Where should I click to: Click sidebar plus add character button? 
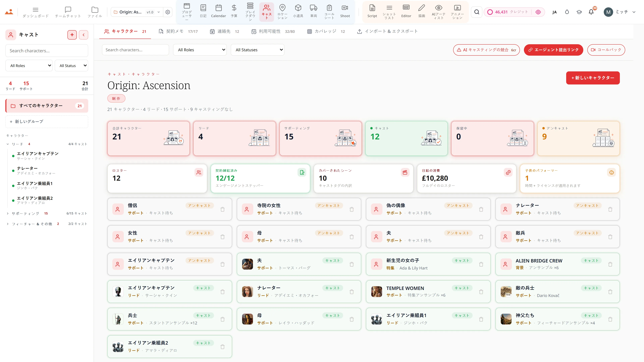tap(72, 35)
